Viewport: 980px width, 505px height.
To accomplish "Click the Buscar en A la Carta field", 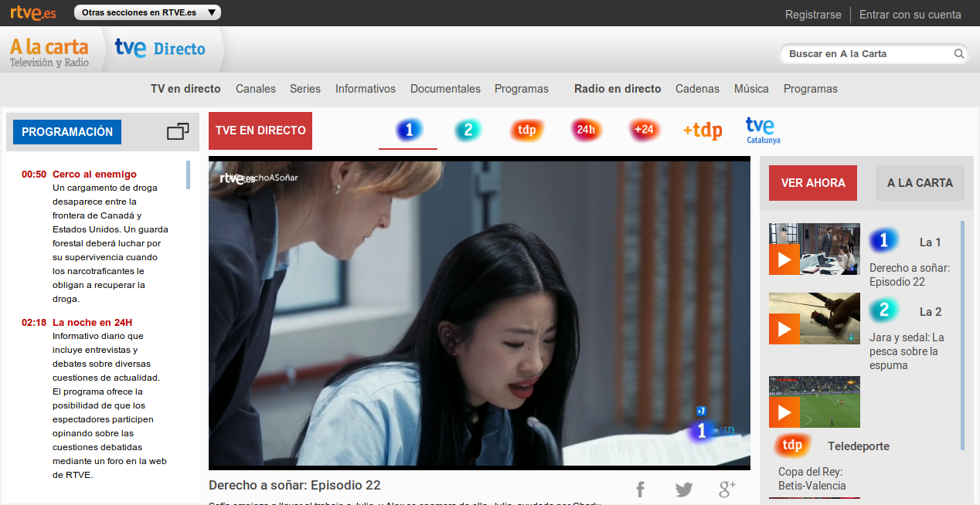I will point(867,54).
